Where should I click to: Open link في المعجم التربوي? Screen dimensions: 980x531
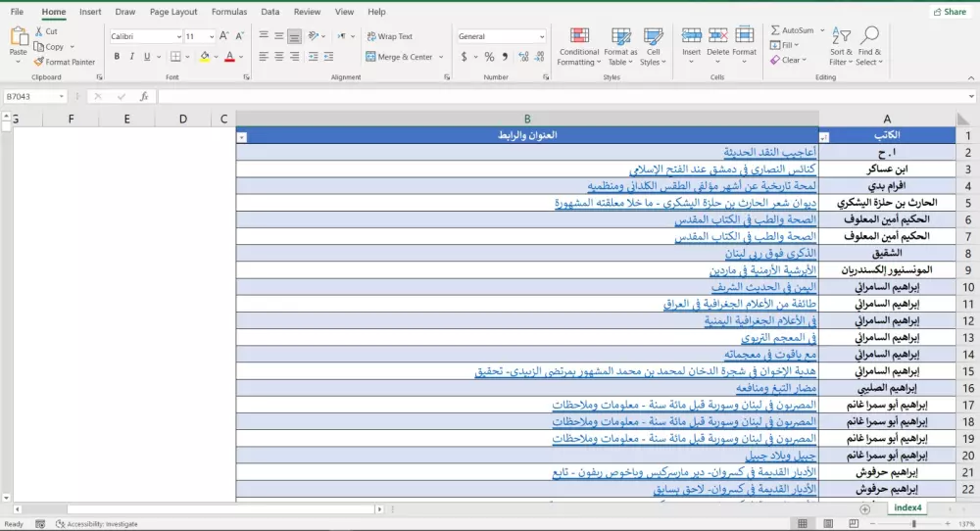(x=779, y=337)
